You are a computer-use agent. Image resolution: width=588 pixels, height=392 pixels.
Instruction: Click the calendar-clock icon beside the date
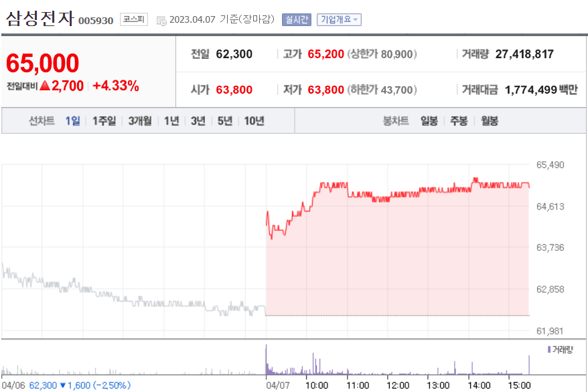point(161,21)
